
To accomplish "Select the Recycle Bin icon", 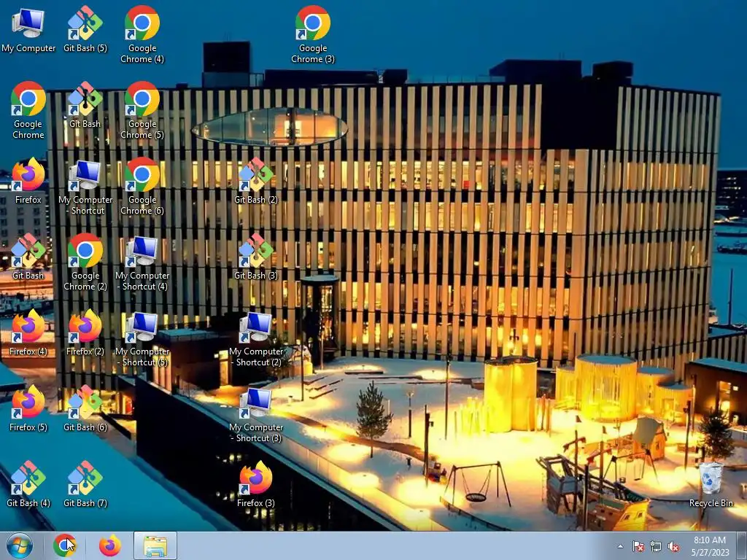I will click(711, 484).
